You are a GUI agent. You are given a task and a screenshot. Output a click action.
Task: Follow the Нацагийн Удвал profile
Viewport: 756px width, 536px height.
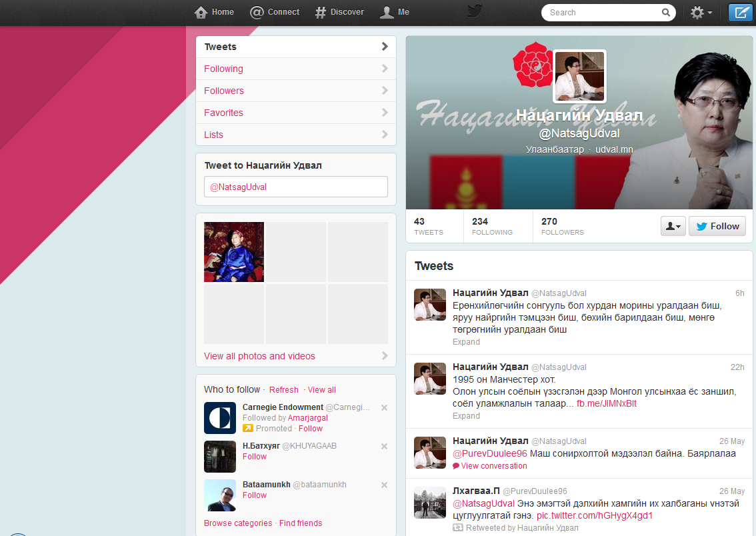pyautogui.click(x=717, y=226)
